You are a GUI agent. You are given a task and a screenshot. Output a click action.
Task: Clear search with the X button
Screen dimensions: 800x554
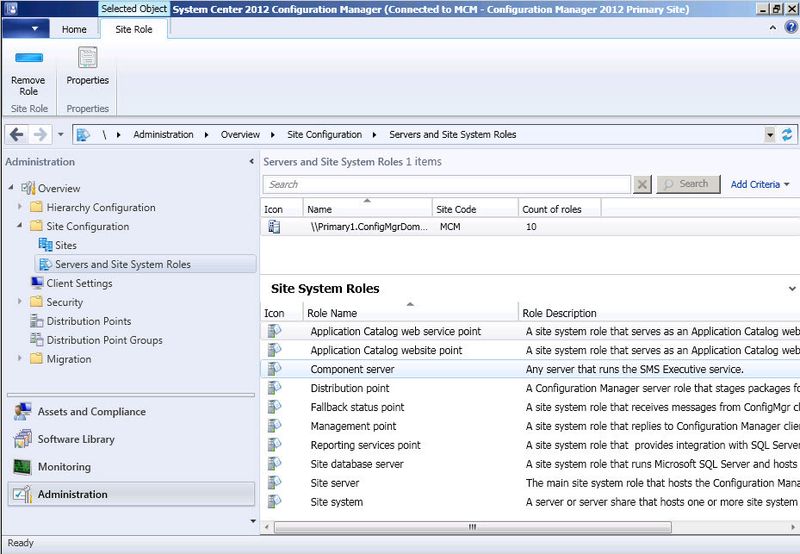(x=642, y=184)
